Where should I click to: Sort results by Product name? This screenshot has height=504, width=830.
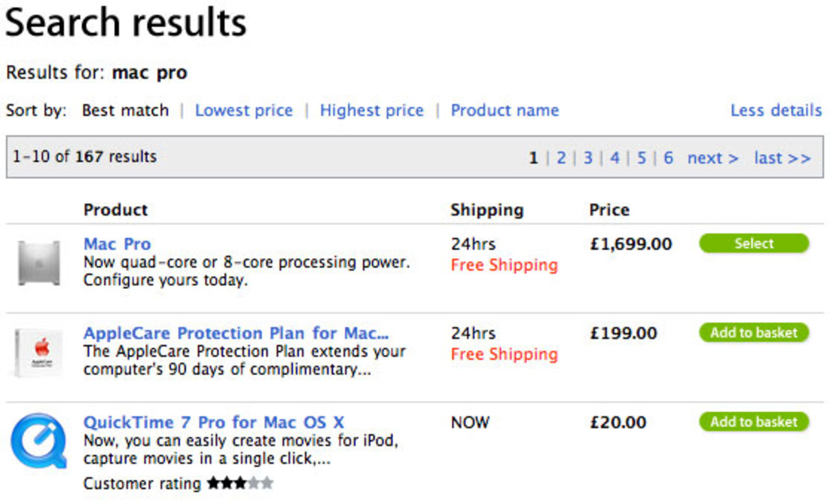coord(504,111)
